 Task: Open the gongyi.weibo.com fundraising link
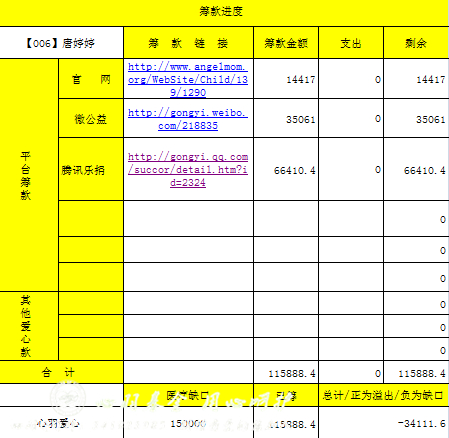click(188, 119)
